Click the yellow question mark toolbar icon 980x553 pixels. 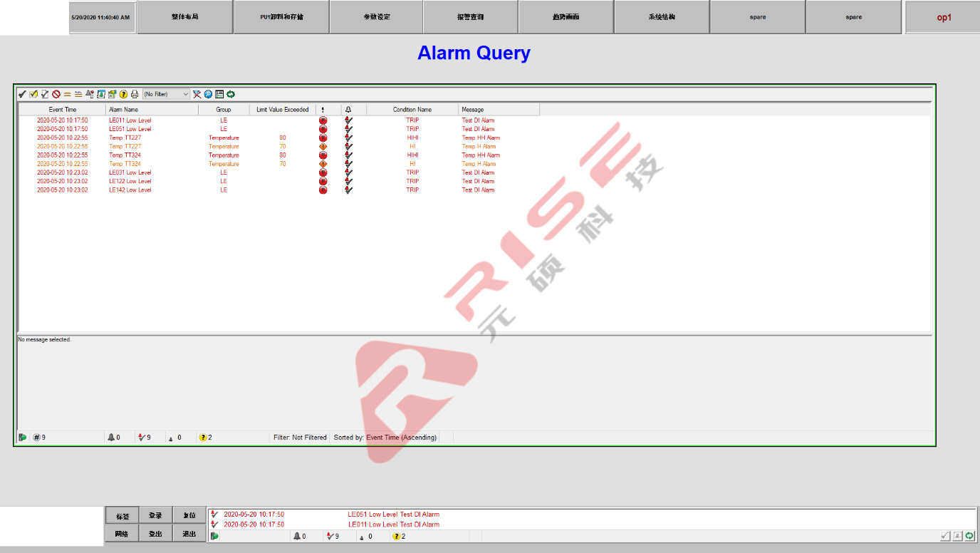[x=123, y=94]
